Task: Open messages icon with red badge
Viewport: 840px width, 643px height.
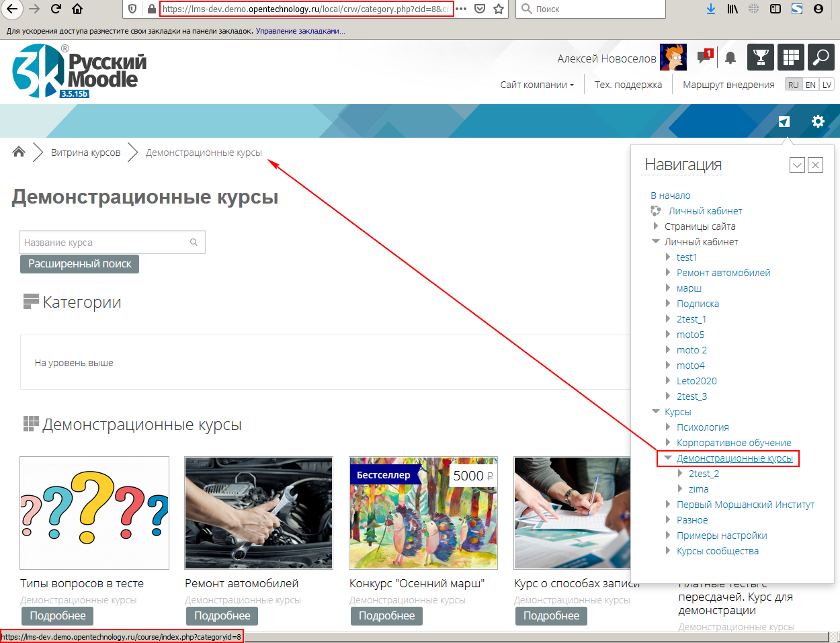Action: [704, 57]
